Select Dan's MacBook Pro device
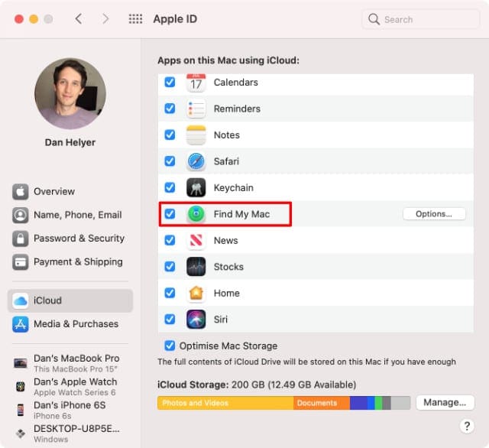Viewport: 489px width, 448px height. click(70, 363)
